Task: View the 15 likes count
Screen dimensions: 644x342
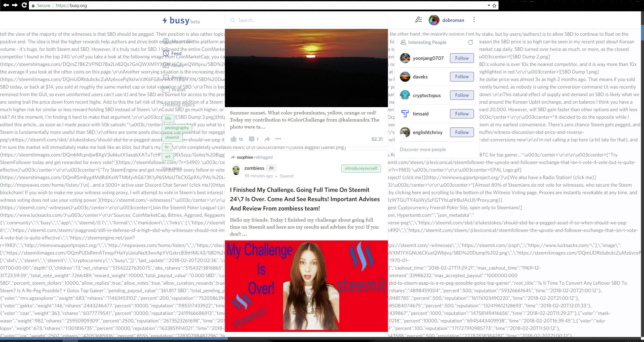Action: [241, 139]
